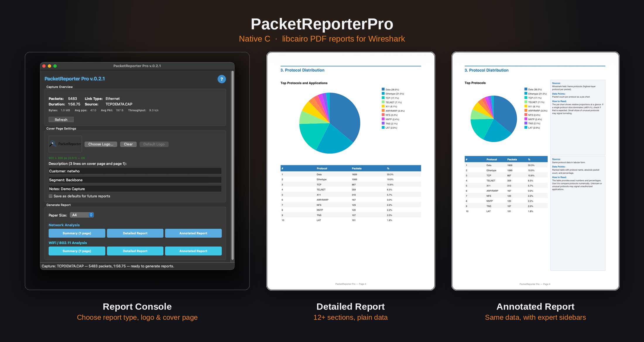Click the Data (36.0%) legend swatch in Detailed Report

(x=383, y=89)
